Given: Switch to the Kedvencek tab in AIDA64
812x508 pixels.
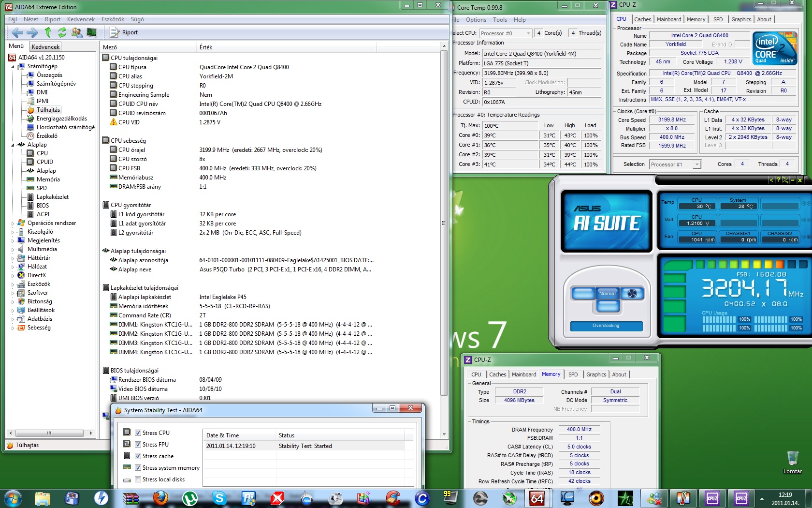Looking at the screenshot, I should [45, 46].
